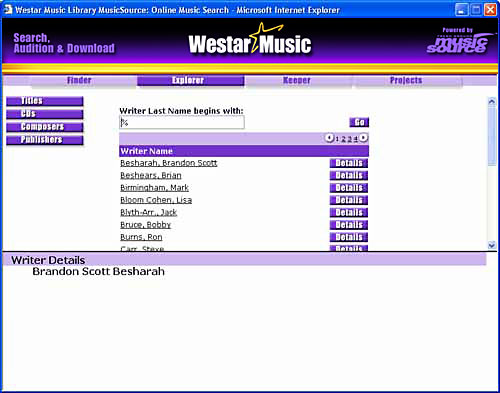Viewport: 500px width, 393px height.
Task: Open the Publishers section
Action: point(45,140)
